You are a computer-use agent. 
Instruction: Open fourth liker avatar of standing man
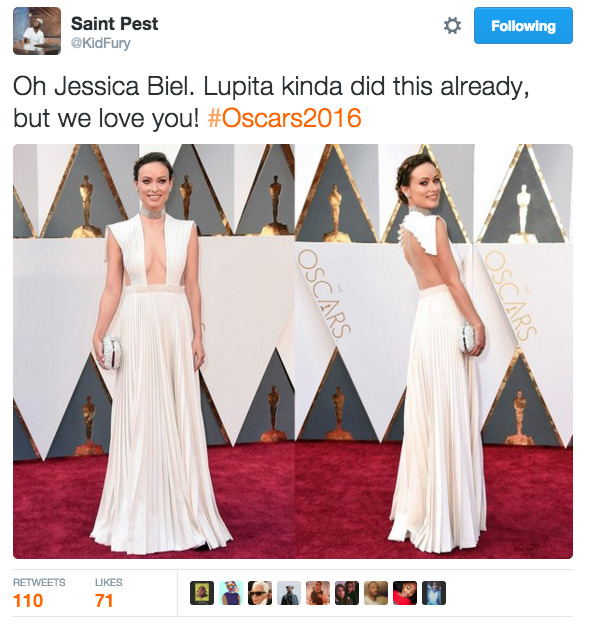289,593
